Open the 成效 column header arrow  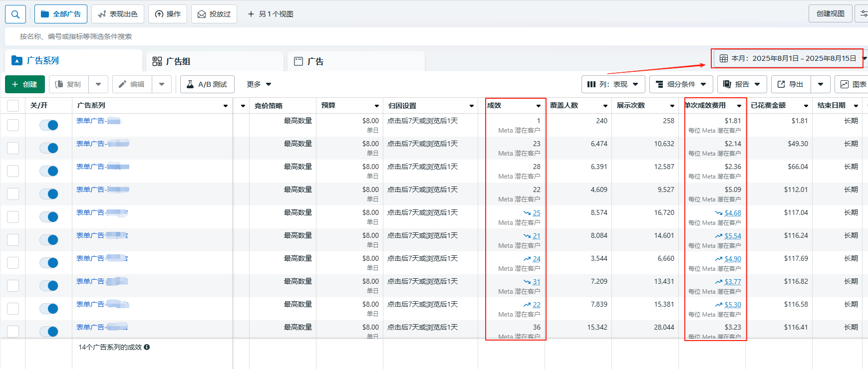[539, 106]
